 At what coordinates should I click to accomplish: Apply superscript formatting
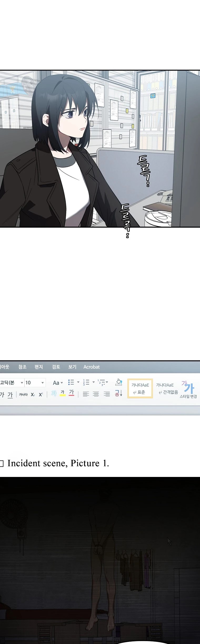click(x=41, y=394)
